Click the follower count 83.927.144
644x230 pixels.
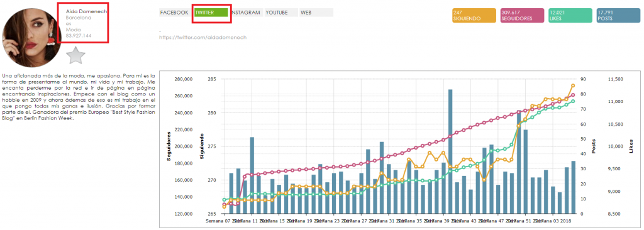79,36
